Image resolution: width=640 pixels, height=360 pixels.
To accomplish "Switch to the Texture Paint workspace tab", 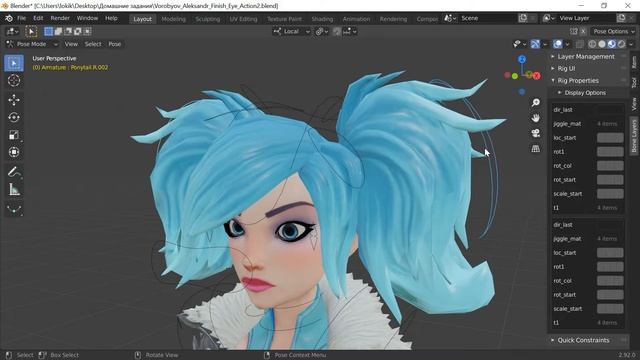I will pos(284,19).
